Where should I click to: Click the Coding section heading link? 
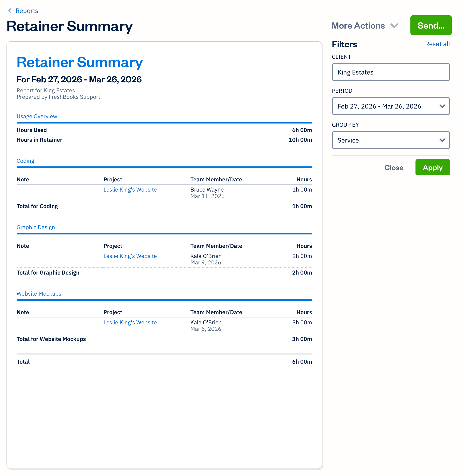(25, 161)
